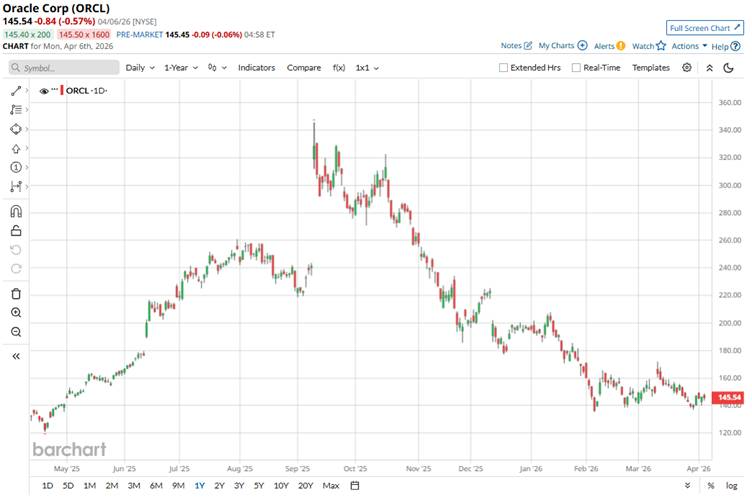Screen dimensions: 752x500
Task: Click the 145.54 price label on axis
Action: pyautogui.click(x=728, y=397)
